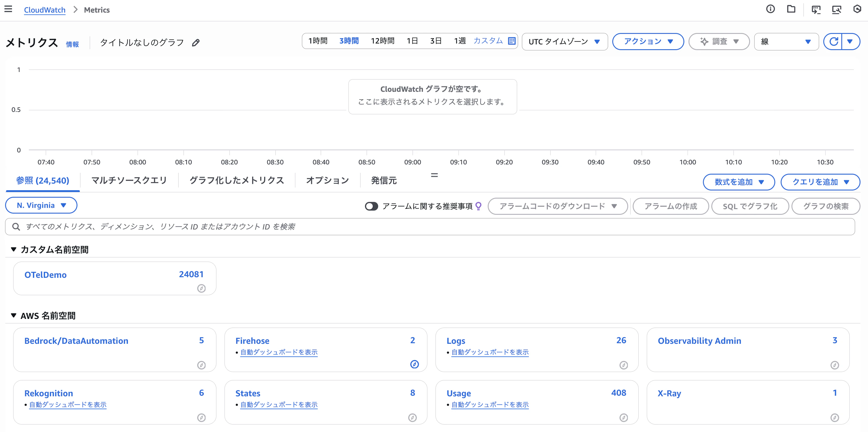Refresh the graph with the reload icon

833,41
